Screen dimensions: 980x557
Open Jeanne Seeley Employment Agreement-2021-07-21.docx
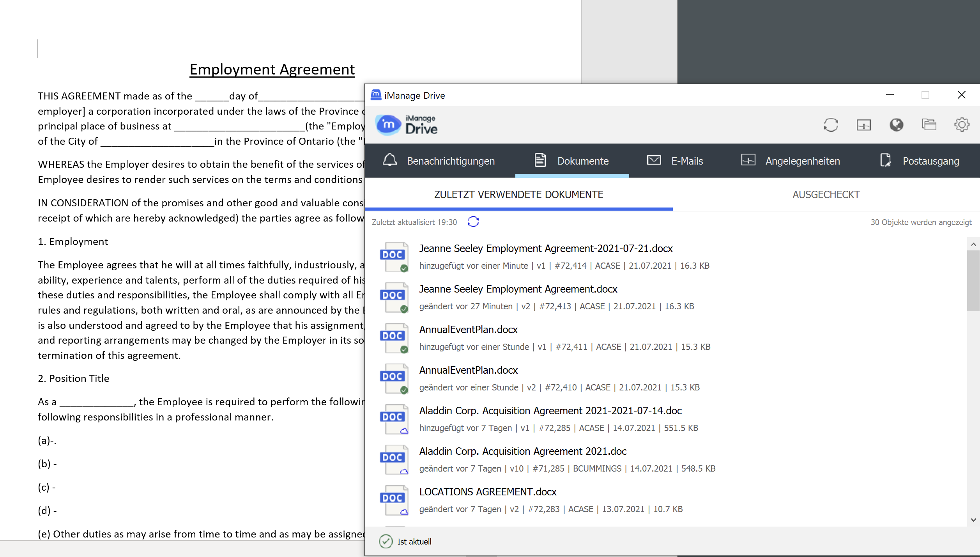546,248
